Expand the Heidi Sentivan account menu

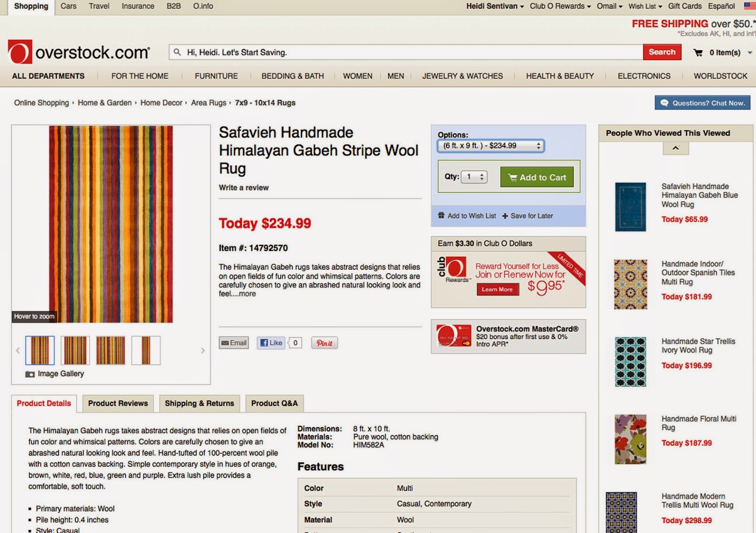[495, 6]
